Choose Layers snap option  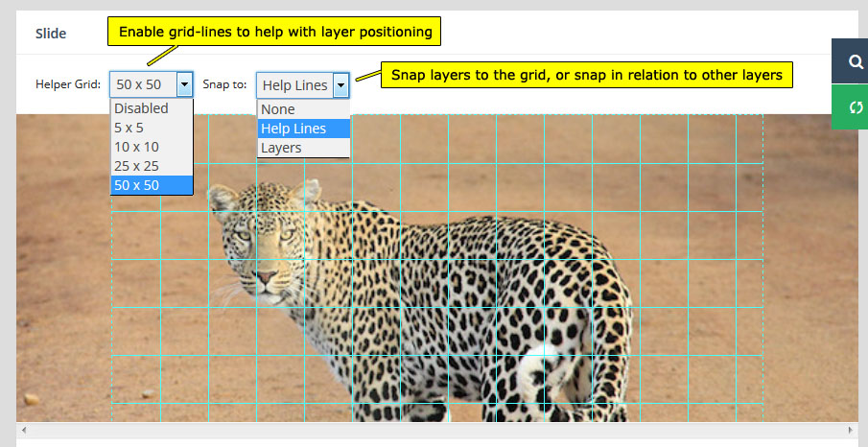pyautogui.click(x=281, y=148)
